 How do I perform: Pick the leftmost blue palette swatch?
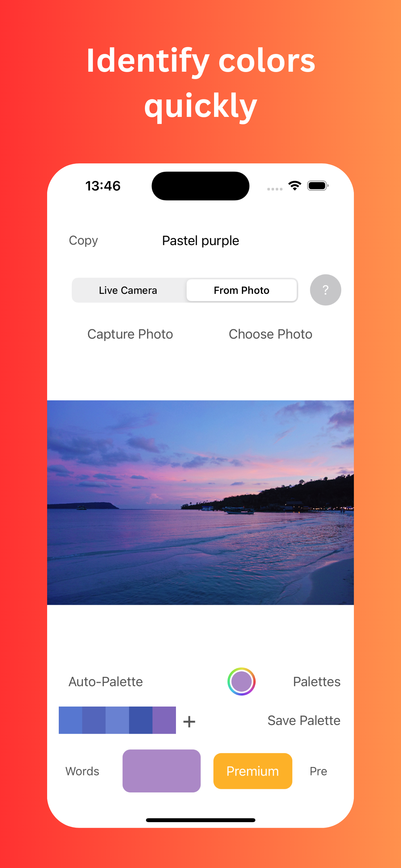(70, 720)
